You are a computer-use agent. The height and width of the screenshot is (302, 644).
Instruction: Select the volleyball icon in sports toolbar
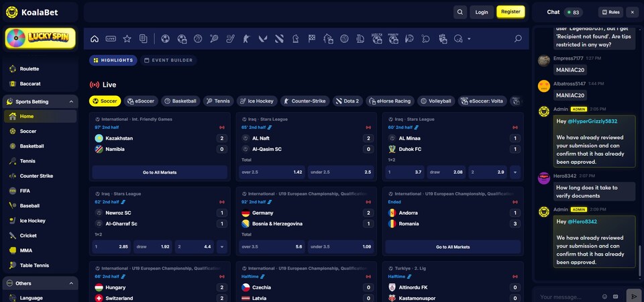(344, 39)
